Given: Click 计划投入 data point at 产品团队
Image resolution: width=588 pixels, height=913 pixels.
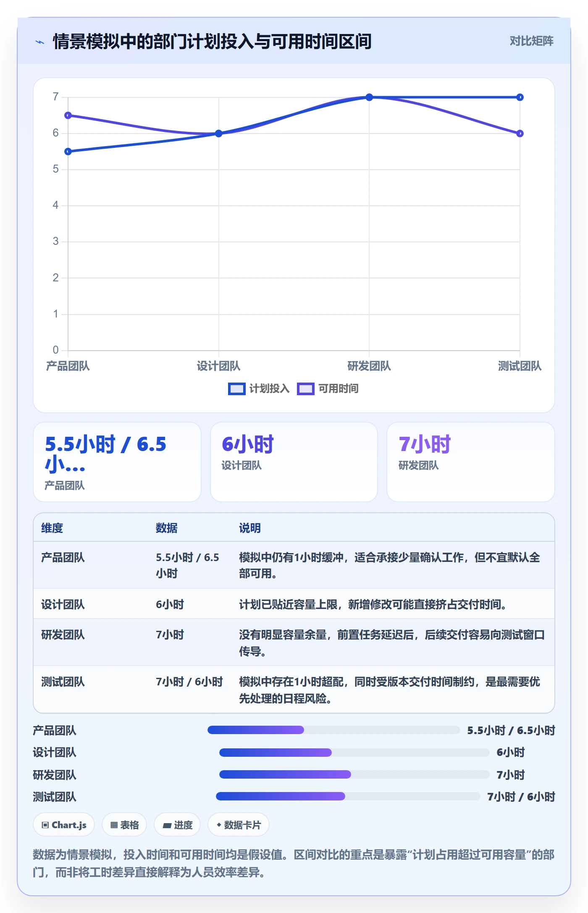Looking at the screenshot, I should click(68, 152).
